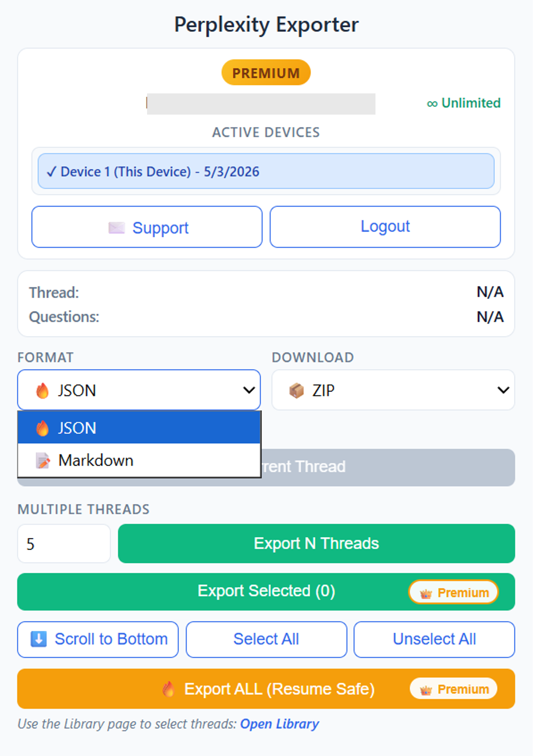This screenshot has height=756, width=533.
Task: Collapse the Format dropdown chevron
Action: (x=249, y=390)
